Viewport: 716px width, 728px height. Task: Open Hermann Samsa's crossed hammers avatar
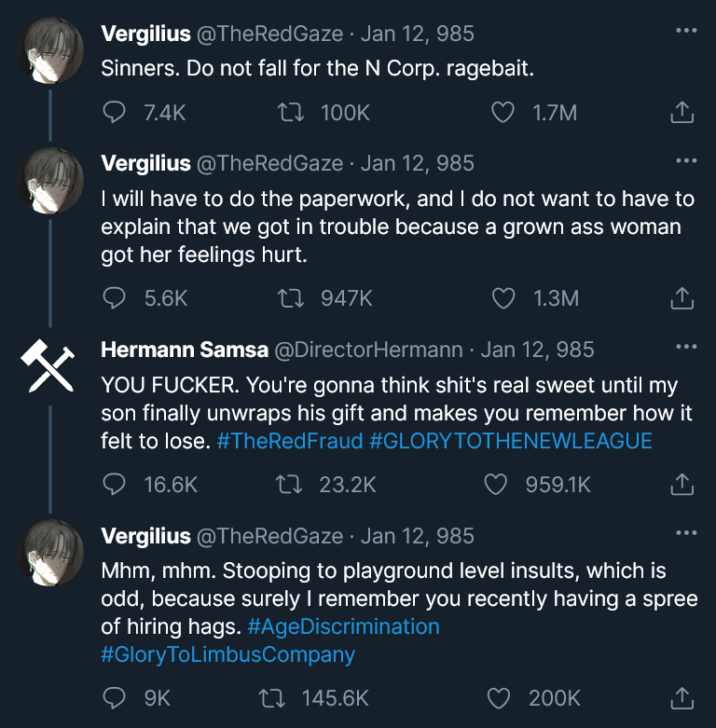pos(48,367)
